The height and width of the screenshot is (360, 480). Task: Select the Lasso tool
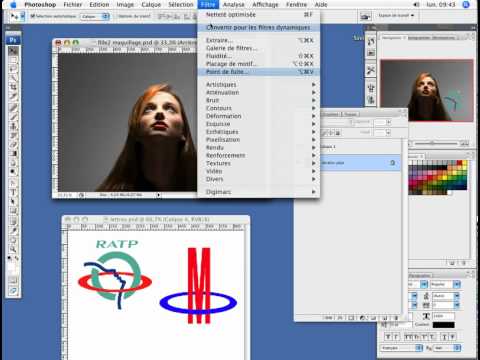coord(13,69)
